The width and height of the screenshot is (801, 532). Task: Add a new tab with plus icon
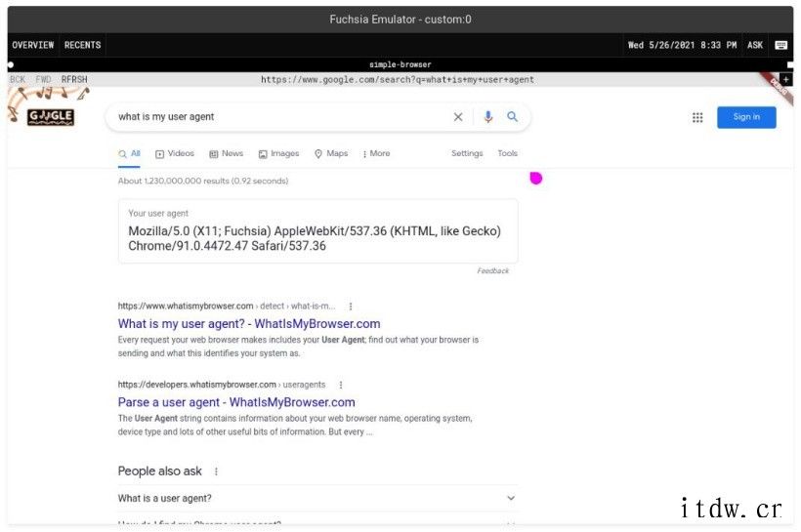(x=785, y=80)
